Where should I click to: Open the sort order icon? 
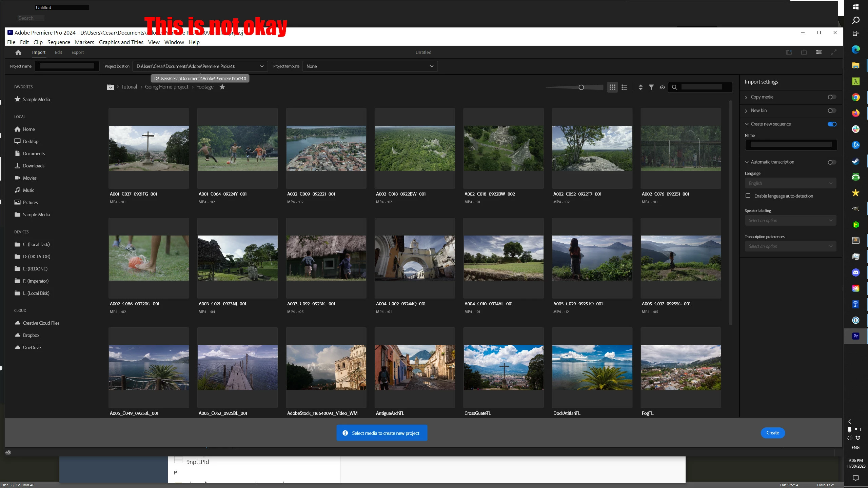coord(640,87)
